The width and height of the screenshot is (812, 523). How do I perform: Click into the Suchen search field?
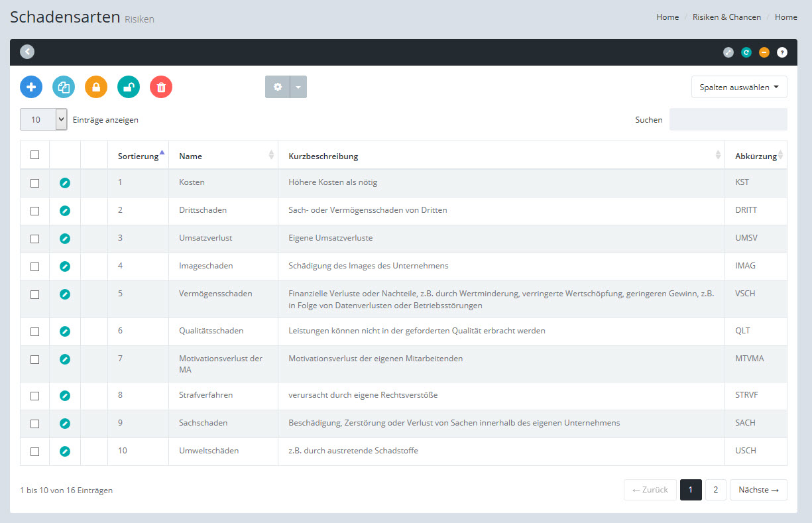pos(728,120)
